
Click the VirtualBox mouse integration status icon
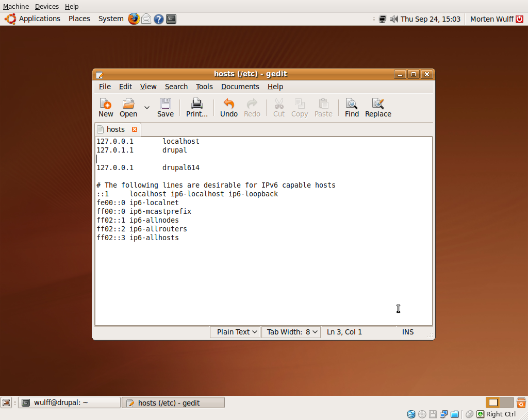pyautogui.click(x=469, y=414)
